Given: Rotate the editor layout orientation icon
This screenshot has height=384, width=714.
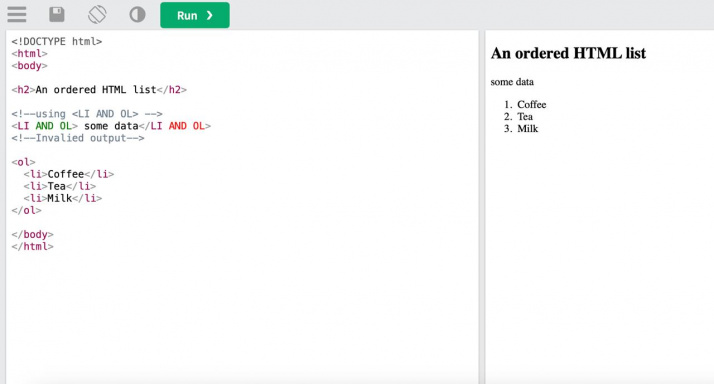Looking at the screenshot, I should pos(97,15).
